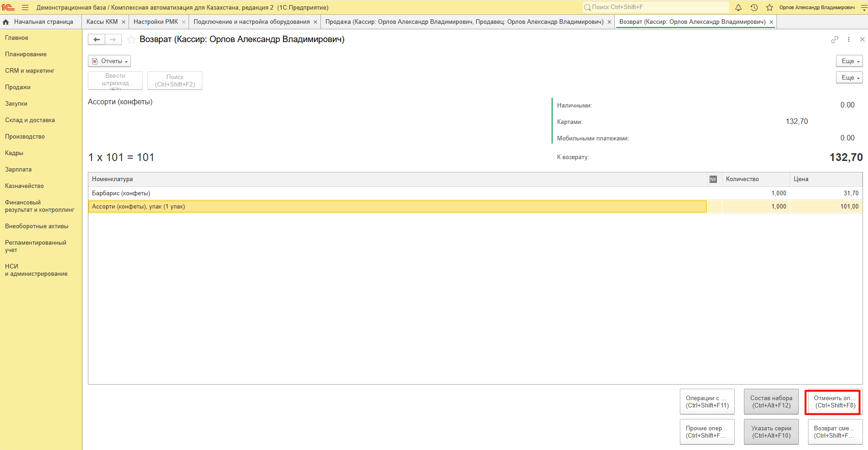The height and width of the screenshot is (450, 868).
Task: Click the search field Поиск Ctrl+Shift+F
Action: pyautogui.click(x=655, y=7)
